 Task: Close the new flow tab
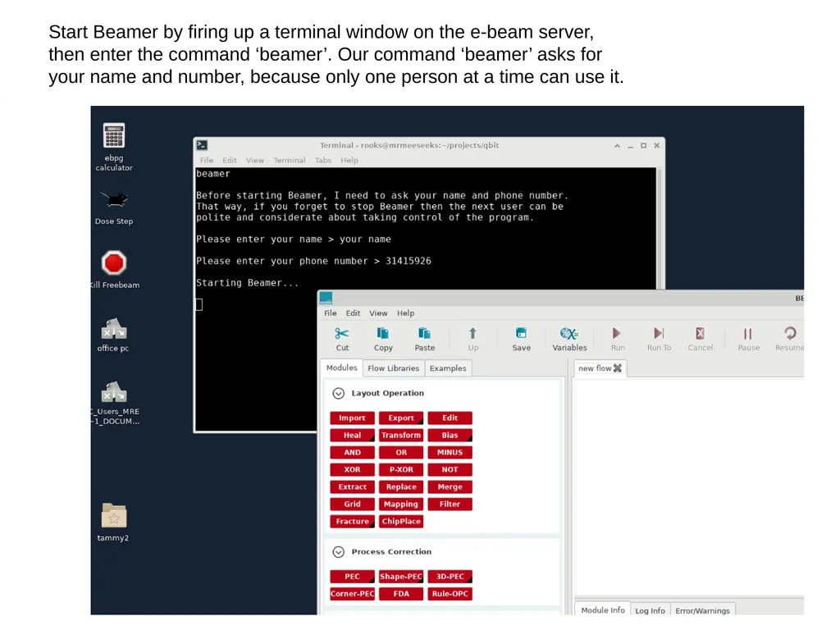click(618, 368)
